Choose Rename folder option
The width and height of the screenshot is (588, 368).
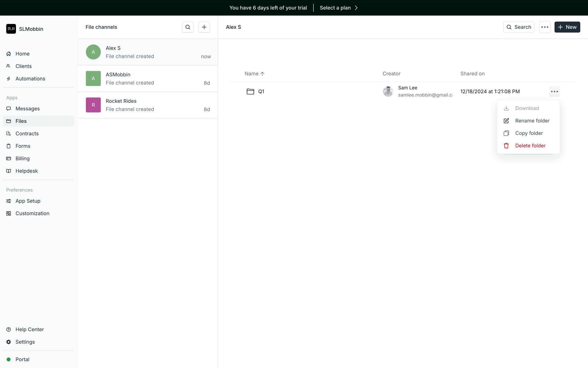coord(528,121)
